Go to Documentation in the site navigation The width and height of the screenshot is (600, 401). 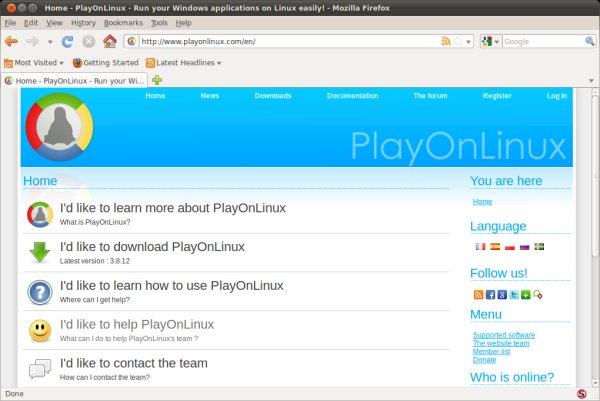click(x=352, y=96)
